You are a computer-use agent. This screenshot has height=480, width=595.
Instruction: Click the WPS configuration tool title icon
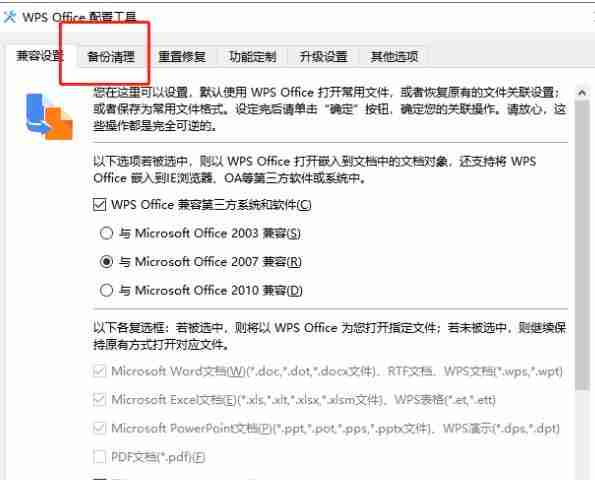pyautogui.click(x=10, y=16)
